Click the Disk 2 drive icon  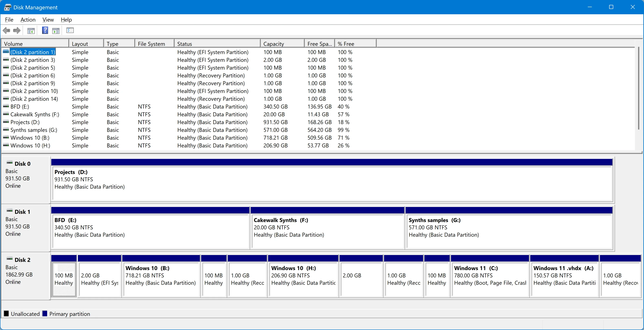10,259
